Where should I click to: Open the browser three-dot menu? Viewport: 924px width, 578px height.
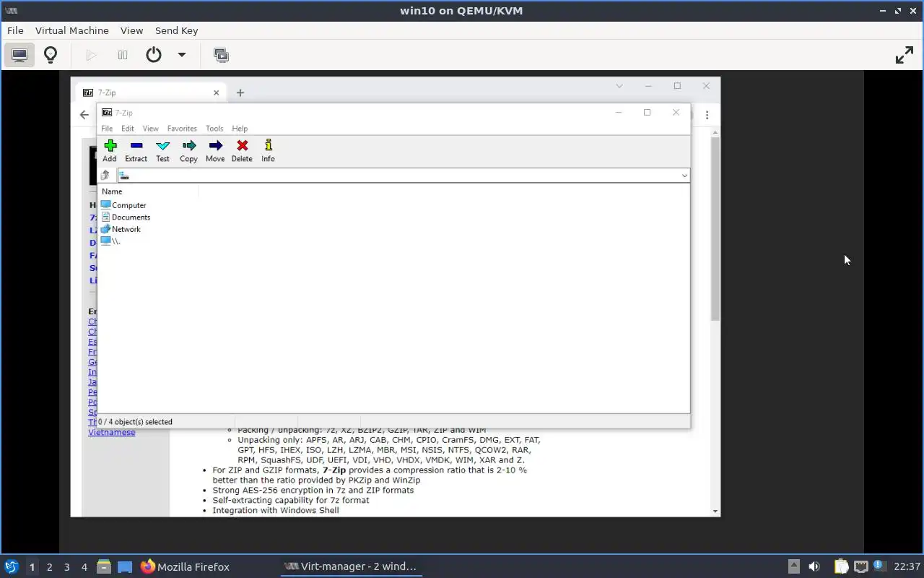pos(707,115)
